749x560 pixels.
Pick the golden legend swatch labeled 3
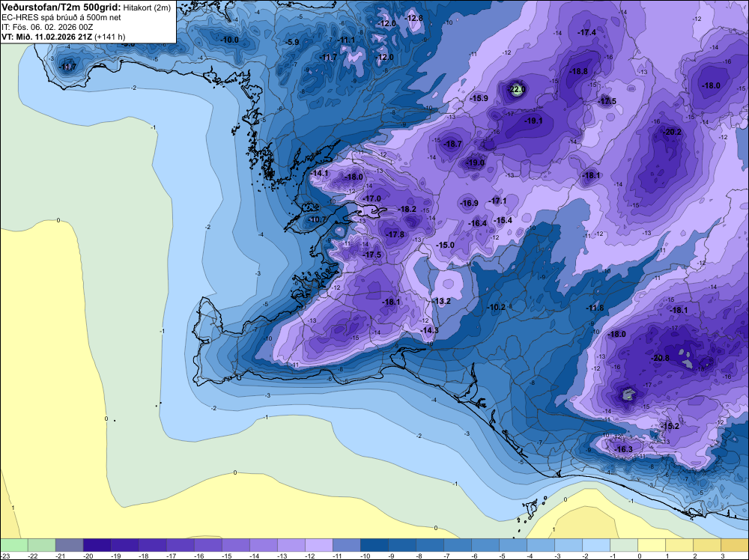(735, 545)
